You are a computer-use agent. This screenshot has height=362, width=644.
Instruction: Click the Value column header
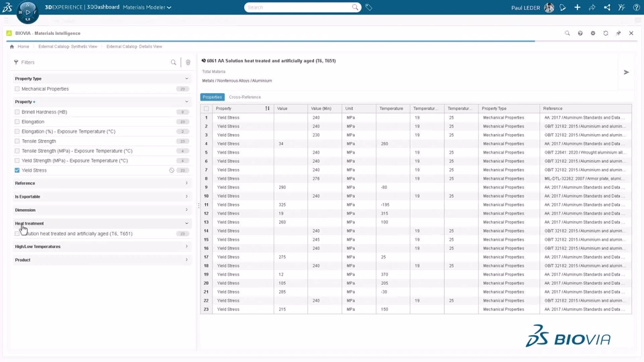[290, 109]
